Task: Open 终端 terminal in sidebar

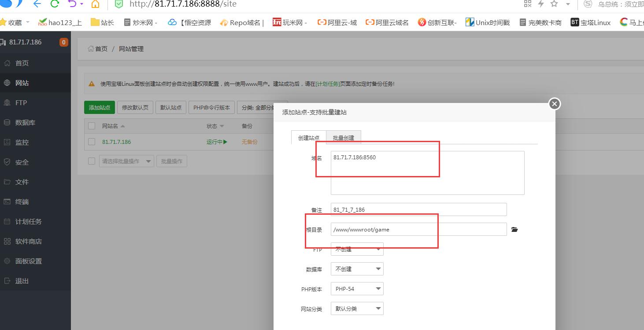Action: 22,202
